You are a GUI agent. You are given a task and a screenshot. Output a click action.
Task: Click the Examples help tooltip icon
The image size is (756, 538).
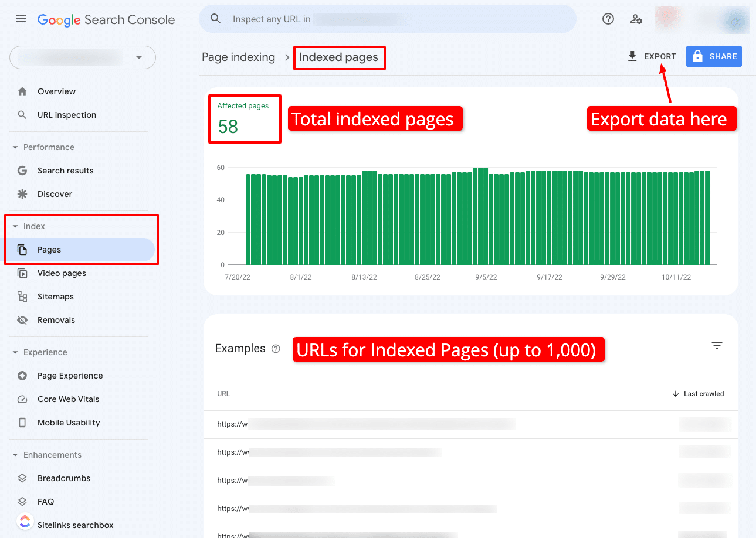(276, 349)
